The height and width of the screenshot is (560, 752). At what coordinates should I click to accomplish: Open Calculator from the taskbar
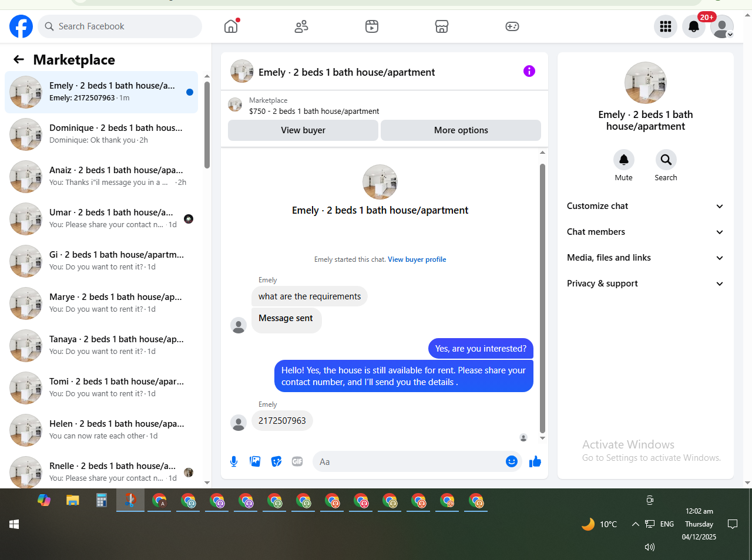tap(102, 501)
